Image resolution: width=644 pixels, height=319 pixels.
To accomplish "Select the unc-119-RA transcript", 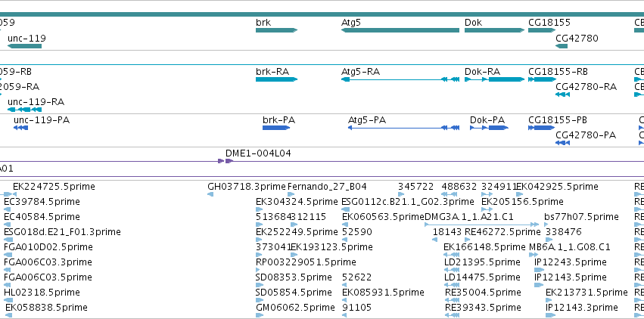I will [25, 110].
